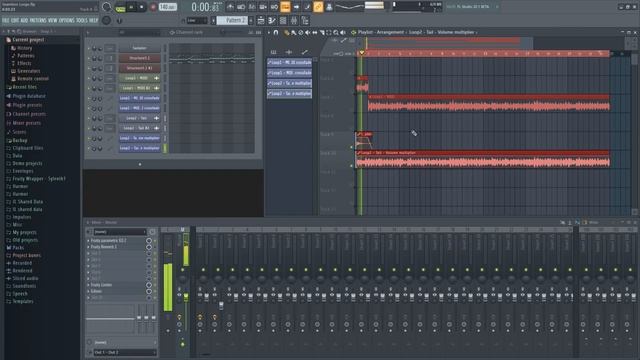Click first automation clip in picker list
This screenshot has height=360, width=640.
click(289, 62)
